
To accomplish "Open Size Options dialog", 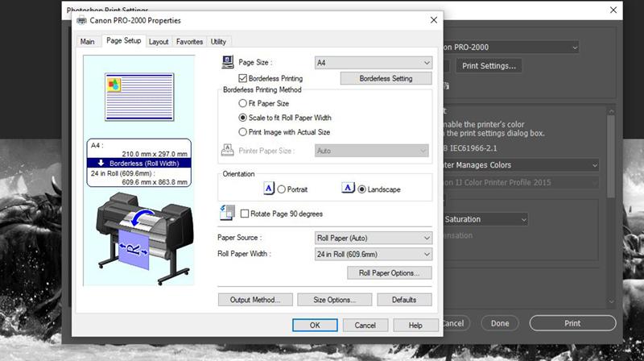I will [335, 300].
